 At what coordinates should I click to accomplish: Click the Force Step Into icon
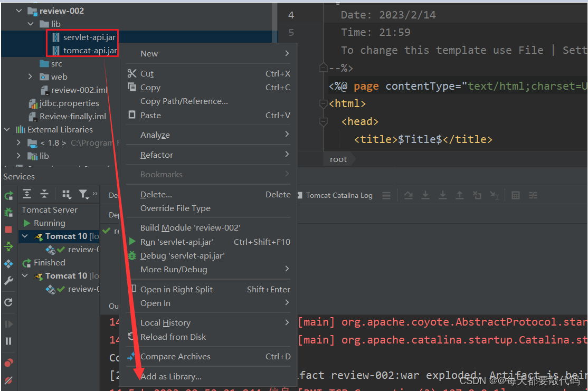point(443,195)
